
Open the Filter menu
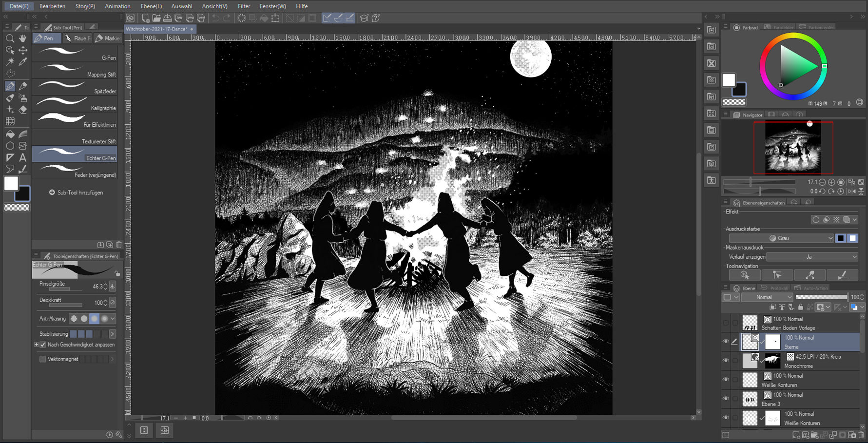244,6
